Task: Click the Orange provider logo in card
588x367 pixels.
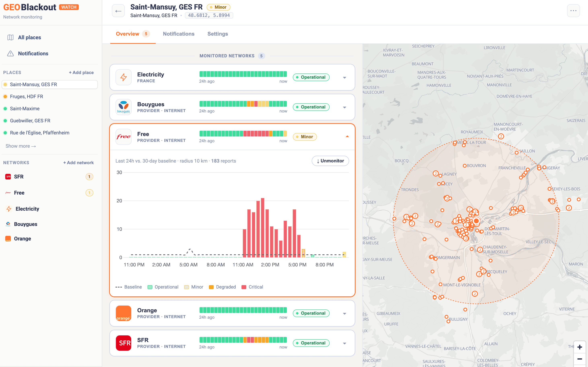Action: click(124, 313)
